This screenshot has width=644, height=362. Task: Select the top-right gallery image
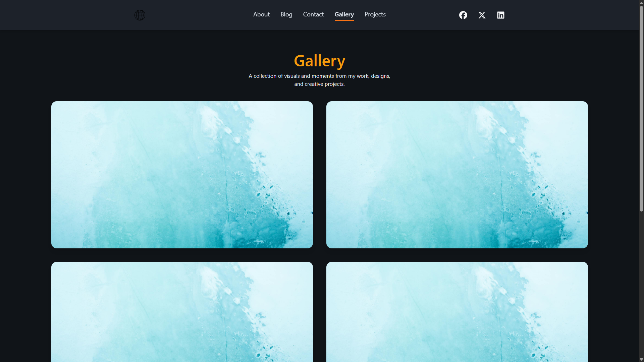point(457,175)
